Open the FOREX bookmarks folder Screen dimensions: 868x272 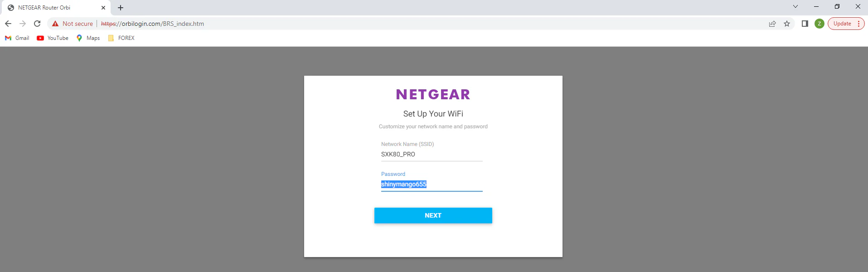pyautogui.click(x=121, y=38)
